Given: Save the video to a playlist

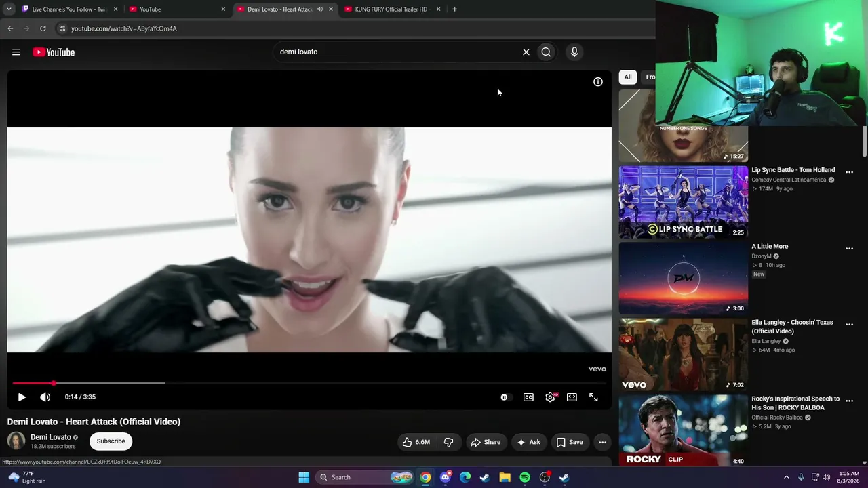Looking at the screenshot, I should coord(570,442).
